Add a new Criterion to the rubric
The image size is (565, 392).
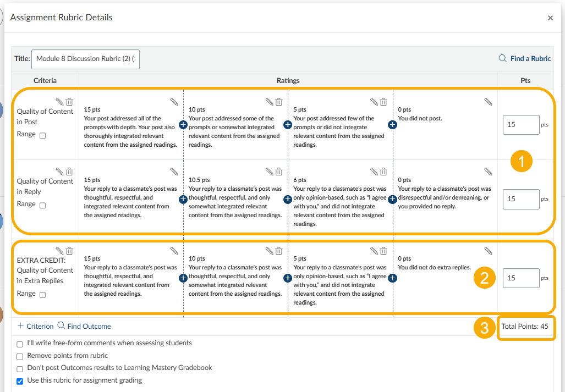[x=36, y=326]
